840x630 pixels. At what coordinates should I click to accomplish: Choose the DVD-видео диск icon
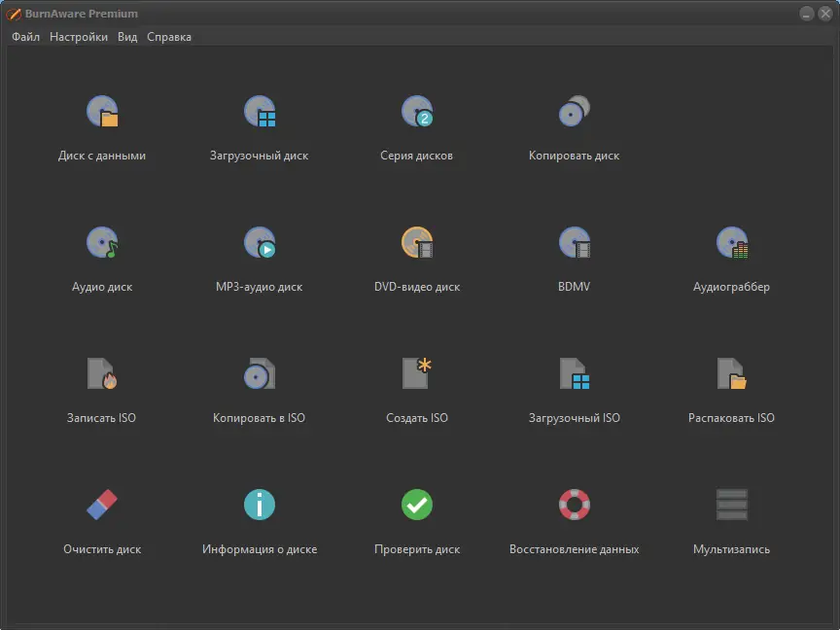click(417, 243)
